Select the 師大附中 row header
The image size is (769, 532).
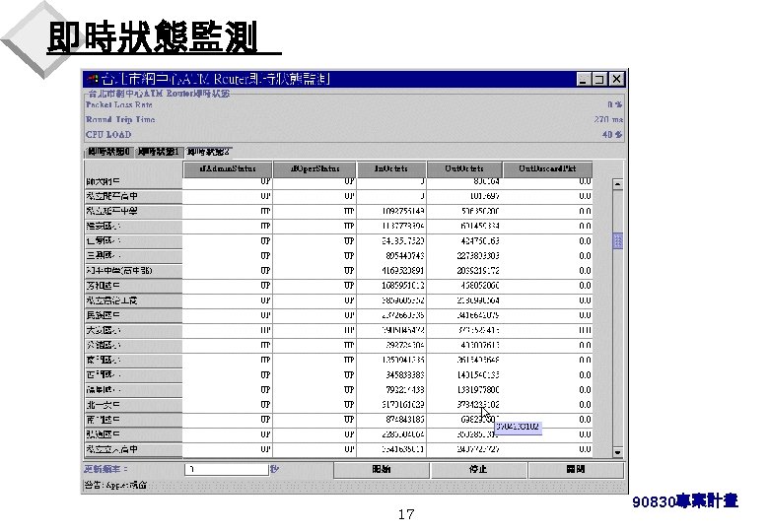(x=133, y=181)
